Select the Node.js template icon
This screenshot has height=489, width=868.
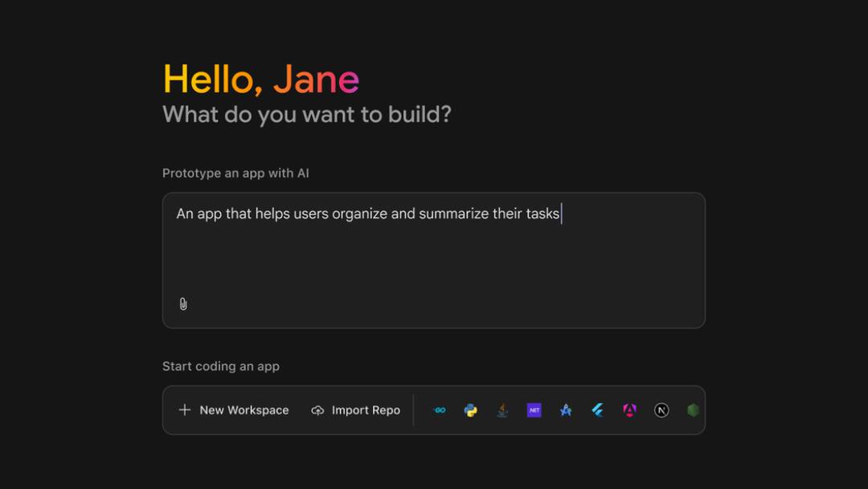coord(693,410)
